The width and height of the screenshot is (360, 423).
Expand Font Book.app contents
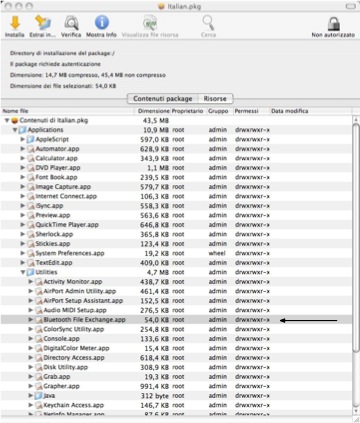point(23,177)
